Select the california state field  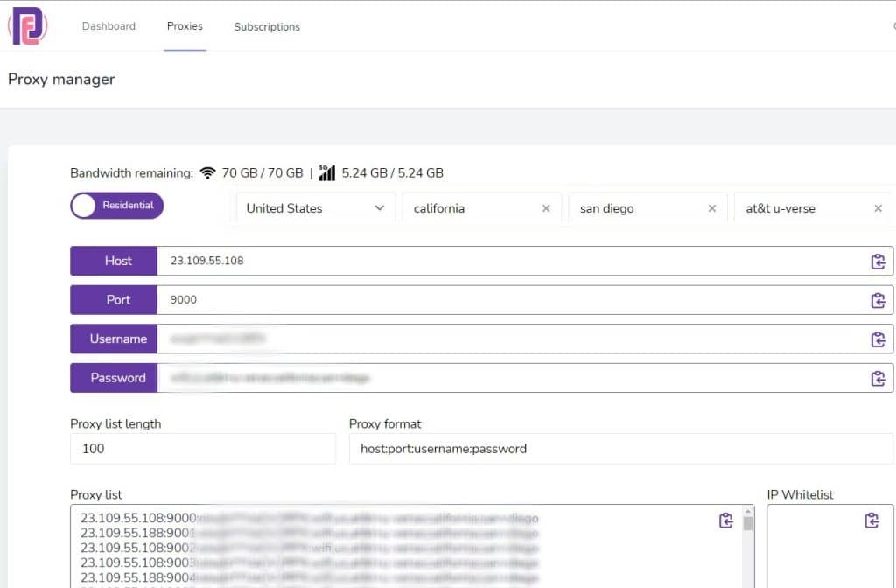pyautogui.click(x=482, y=208)
